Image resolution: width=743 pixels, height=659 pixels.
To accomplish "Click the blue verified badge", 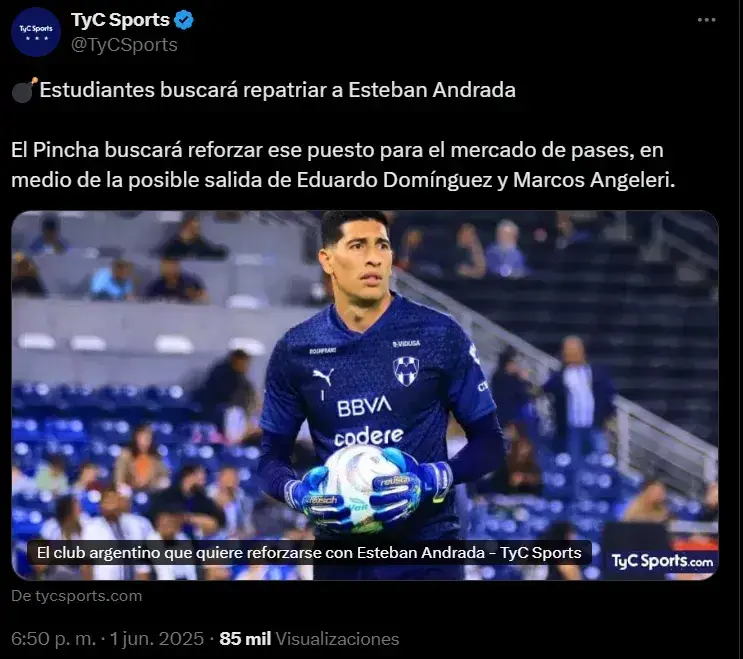I will 184,20.
